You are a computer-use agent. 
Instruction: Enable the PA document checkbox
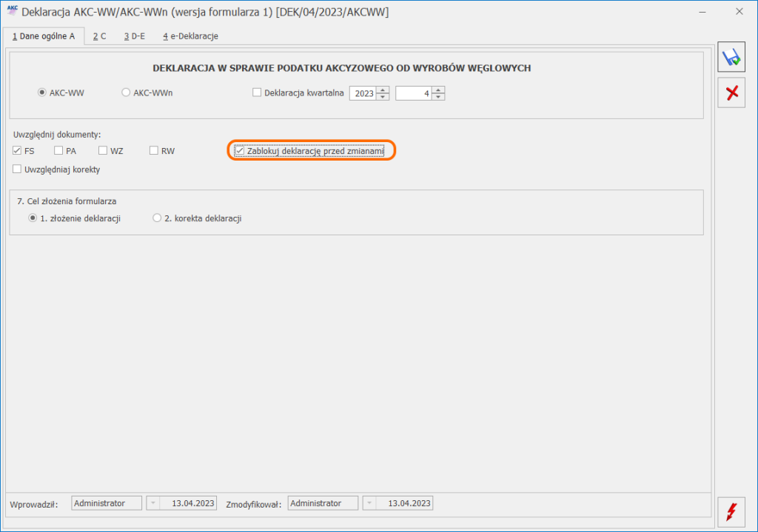(57, 150)
